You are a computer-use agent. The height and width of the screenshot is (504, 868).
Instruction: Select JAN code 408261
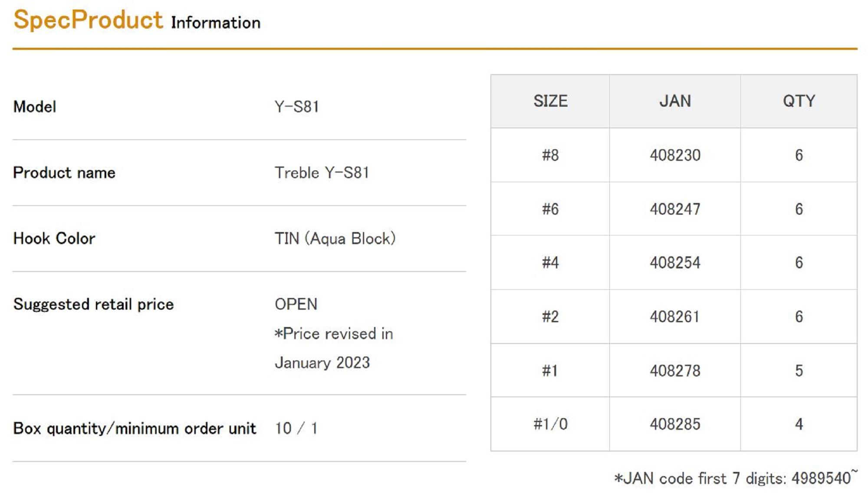tap(675, 317)
